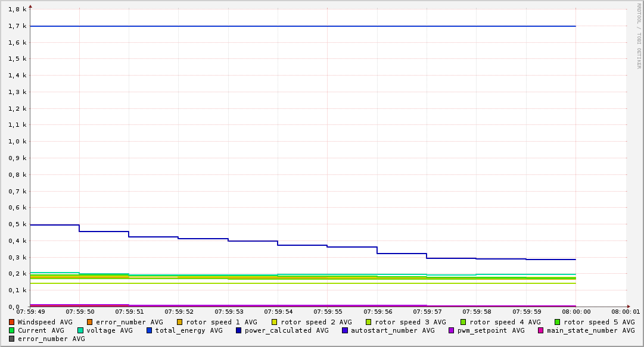The image size is (644, 347).
Task: Click the 1,7 k y-axis label
Action: pos(18,26)
